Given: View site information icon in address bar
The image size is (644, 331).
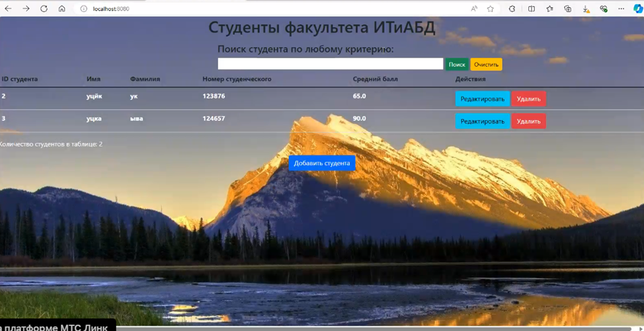Looking at the screenshot, I should point(83,9).
